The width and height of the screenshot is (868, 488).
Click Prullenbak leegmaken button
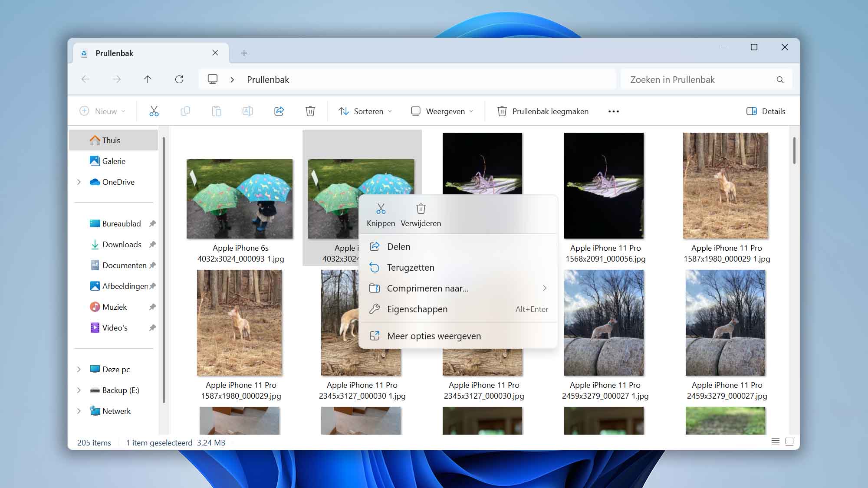tap(542, 111)
